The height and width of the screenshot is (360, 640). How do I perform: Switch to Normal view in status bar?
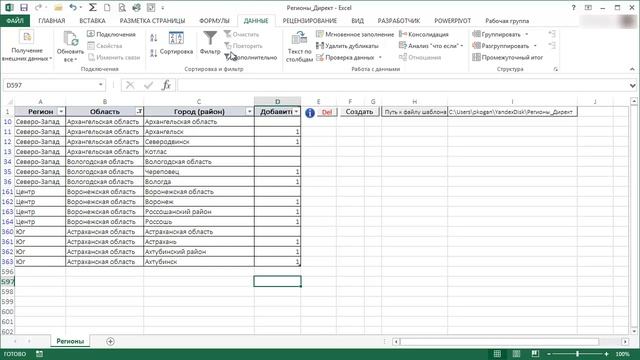click(x=497, y=354)
